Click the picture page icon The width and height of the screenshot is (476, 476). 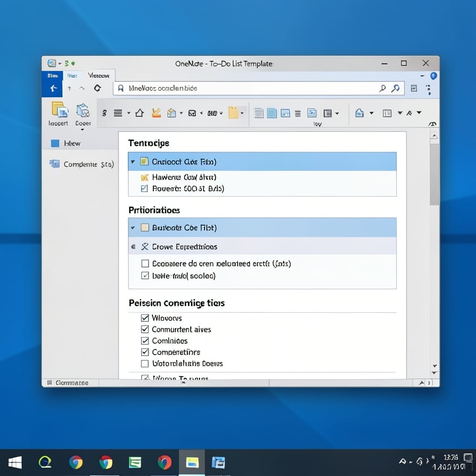[x=312, y=113]
